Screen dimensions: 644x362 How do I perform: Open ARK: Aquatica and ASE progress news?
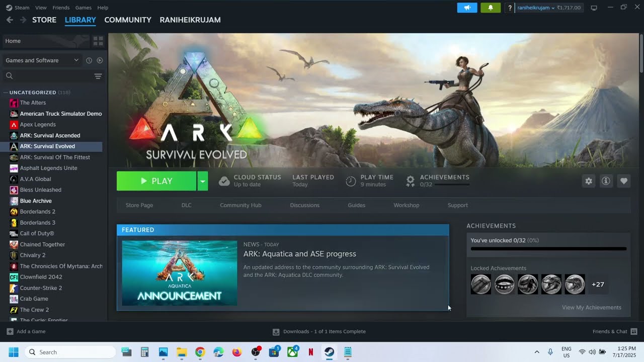pos(300,254)
